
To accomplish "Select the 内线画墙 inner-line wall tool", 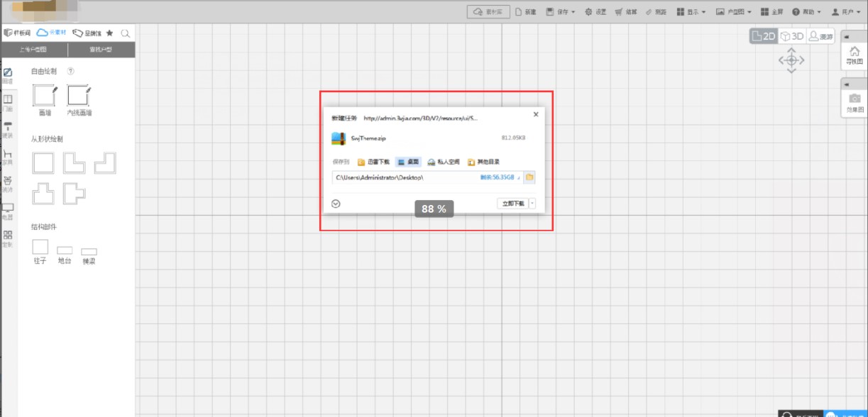I will 79,100.
